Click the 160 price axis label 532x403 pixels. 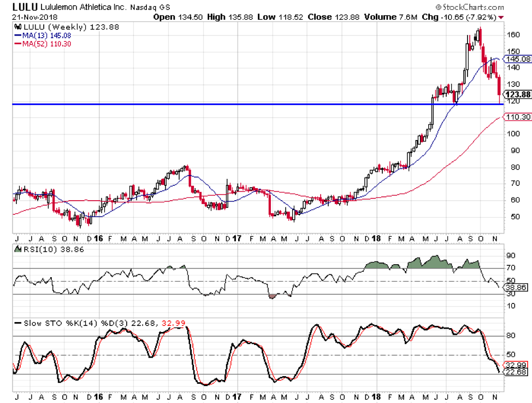click(513, 34)
